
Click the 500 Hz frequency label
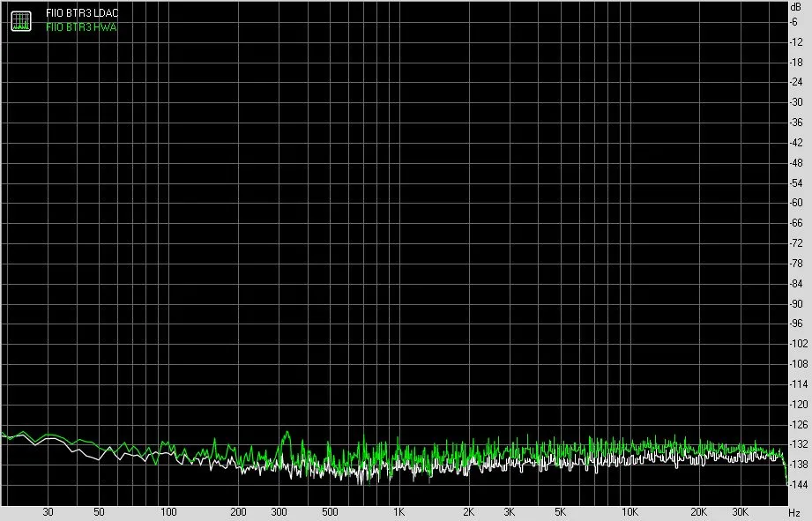pyautogui.click(x=330, y=512)
